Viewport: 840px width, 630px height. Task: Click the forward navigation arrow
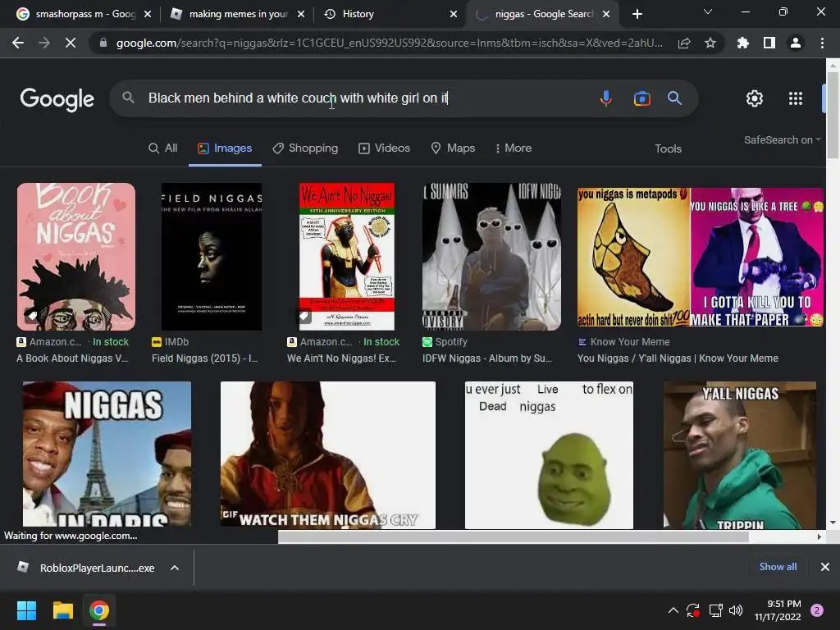(x=44, y=43)
